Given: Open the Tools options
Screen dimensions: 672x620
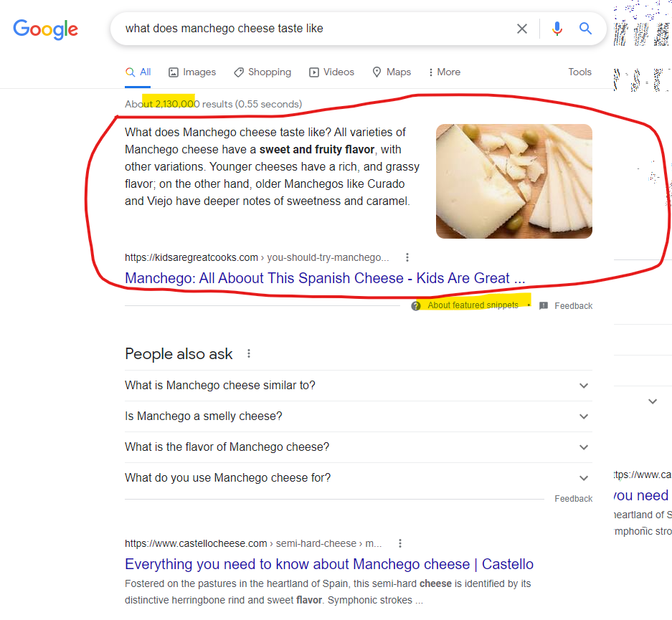Looking at the screenshot, I should click(x=580, y=72).
